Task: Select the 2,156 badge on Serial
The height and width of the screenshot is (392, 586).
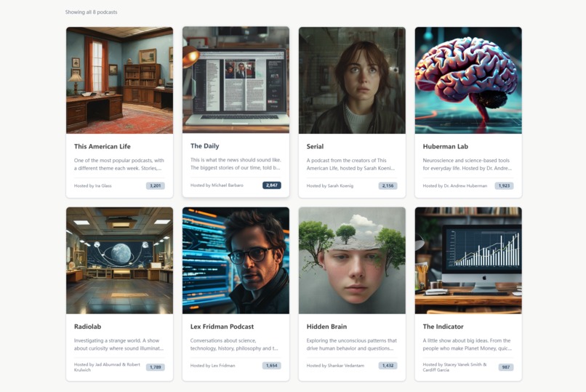Action: point(388,185)
